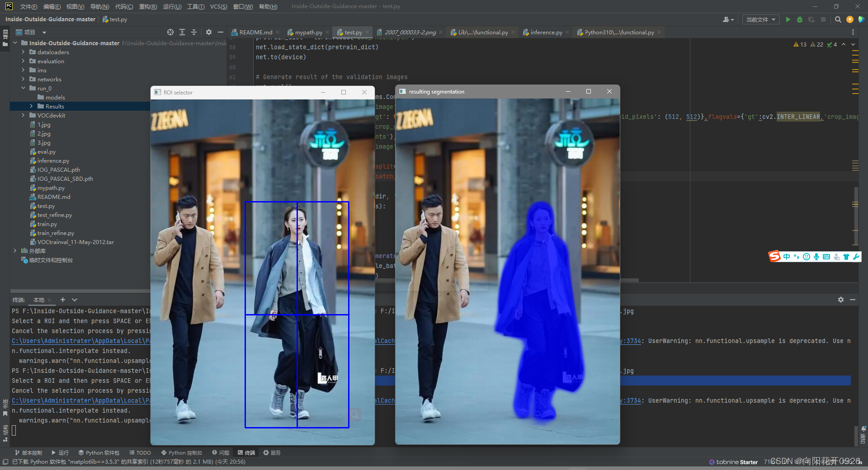Open IOG_PASCAL.pth in project tree

point(58,169)
